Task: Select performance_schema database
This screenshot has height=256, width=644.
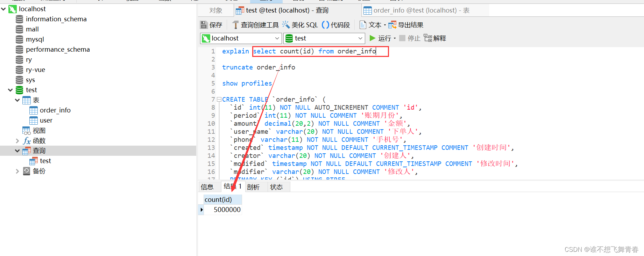Action: point(58,50)
